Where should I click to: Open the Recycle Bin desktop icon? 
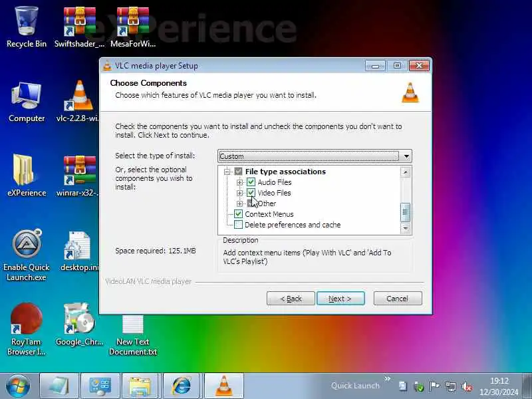[x=27, y=28]
